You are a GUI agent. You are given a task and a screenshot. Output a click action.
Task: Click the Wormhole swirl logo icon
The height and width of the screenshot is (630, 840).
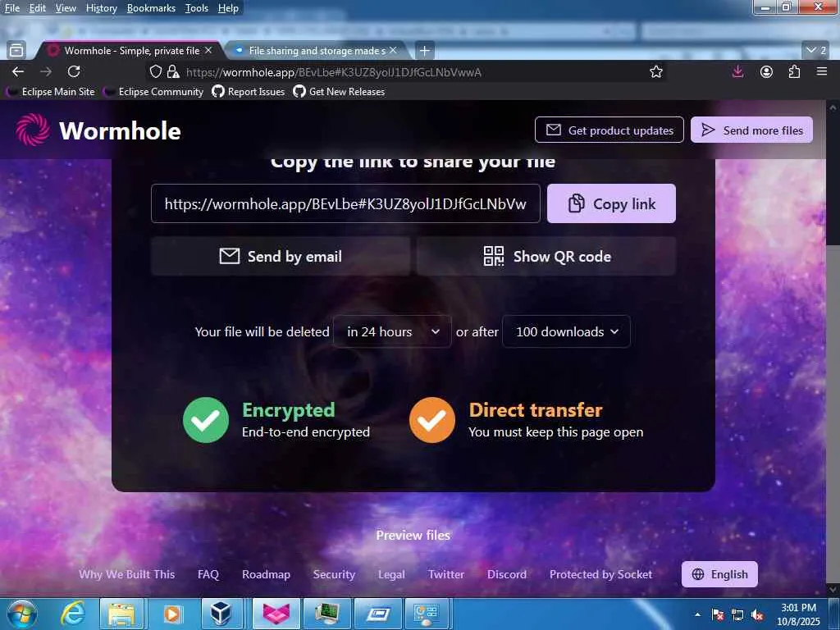pyautogui.click(x=33, y=130)
